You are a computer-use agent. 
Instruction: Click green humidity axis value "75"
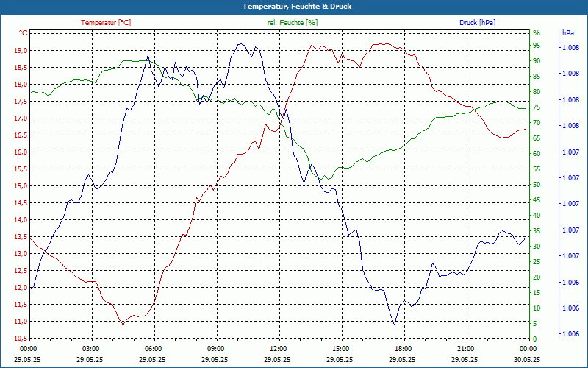(537, 107)
